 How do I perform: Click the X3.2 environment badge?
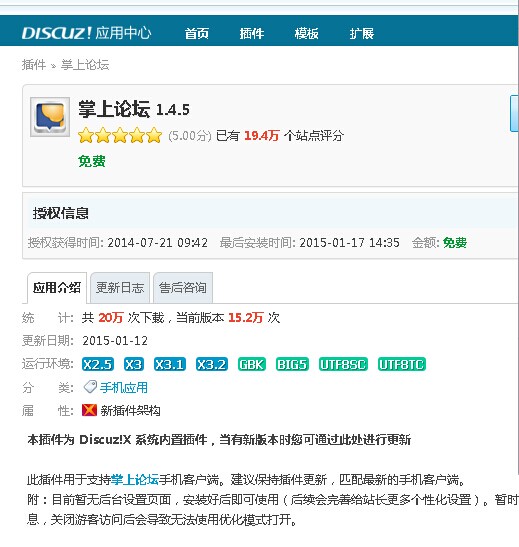point(212,364)
